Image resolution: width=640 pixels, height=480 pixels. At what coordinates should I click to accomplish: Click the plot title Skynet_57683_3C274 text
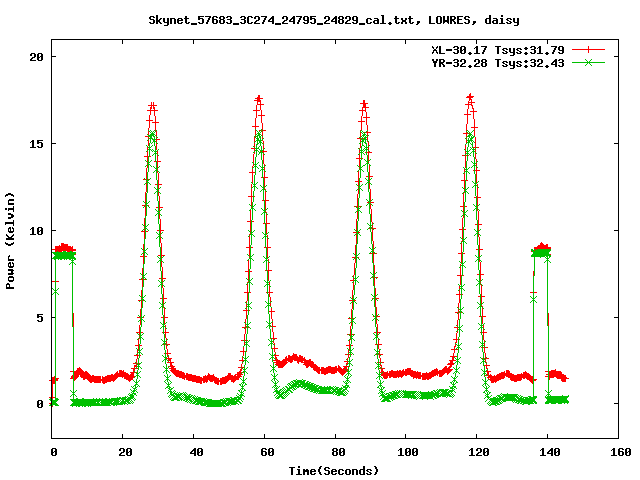(333, 19)
